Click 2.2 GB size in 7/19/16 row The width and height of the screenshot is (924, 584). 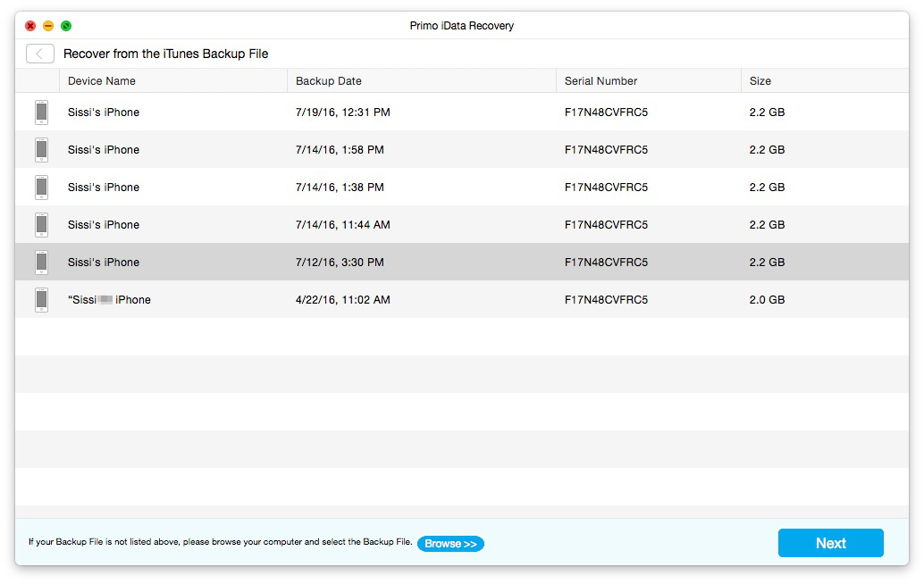[767, 113]
